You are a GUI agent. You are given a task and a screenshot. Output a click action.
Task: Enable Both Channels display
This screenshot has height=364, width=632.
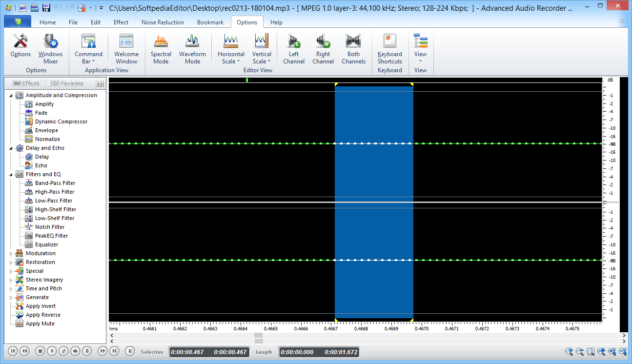pos(353,49)
